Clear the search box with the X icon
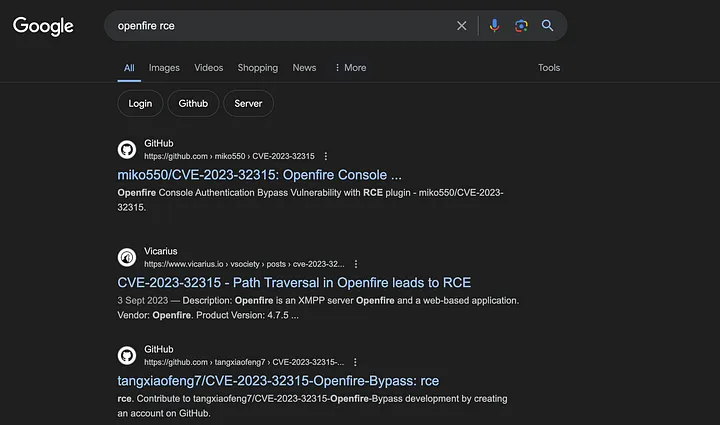This screenshot has height=425, width=720. 461,26
